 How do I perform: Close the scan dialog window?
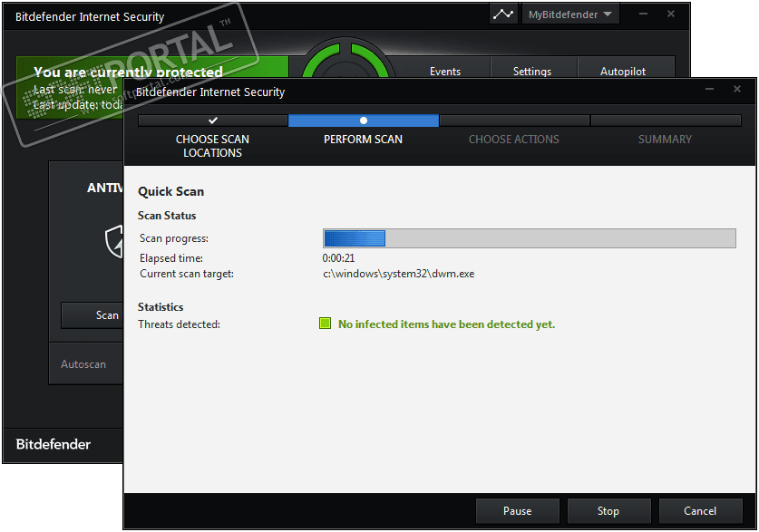click(737, 89)
